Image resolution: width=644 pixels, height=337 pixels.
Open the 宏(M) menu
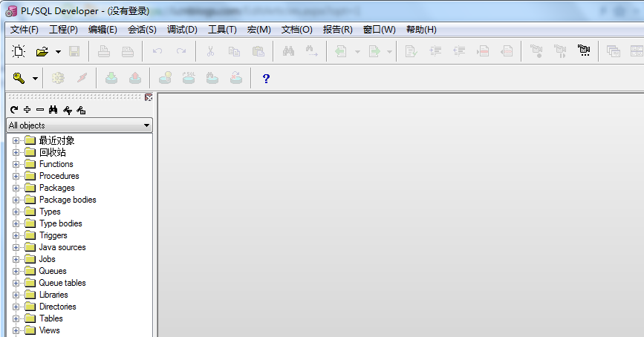pos(258,30)
